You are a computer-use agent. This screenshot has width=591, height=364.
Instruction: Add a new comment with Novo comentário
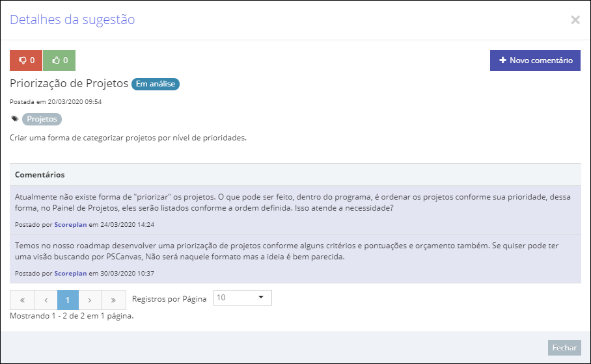tap(535, 60)
